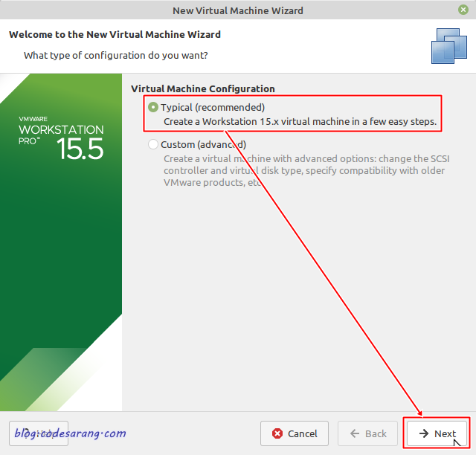The height and width of the screenshot is (455, 476).
Task: Click 'Create a Workstation 15.x virtual machine' description
Action: pos(300,122)
